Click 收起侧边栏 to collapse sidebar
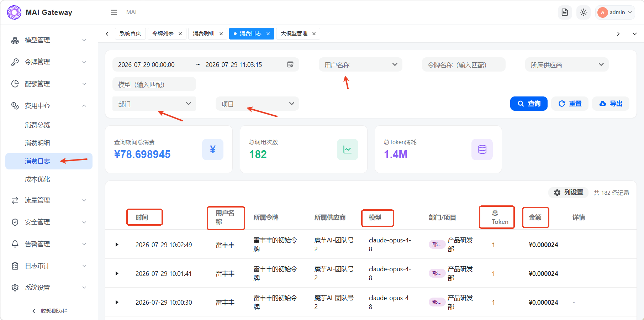The width and height of the screenshot is (644, 320). coord(49,311)
